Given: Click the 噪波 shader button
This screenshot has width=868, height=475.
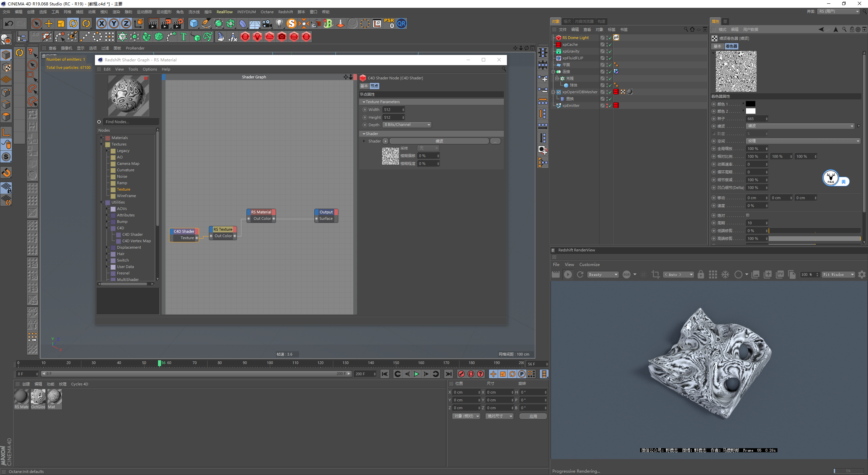Looking at the screenshot, I should 439,141.
